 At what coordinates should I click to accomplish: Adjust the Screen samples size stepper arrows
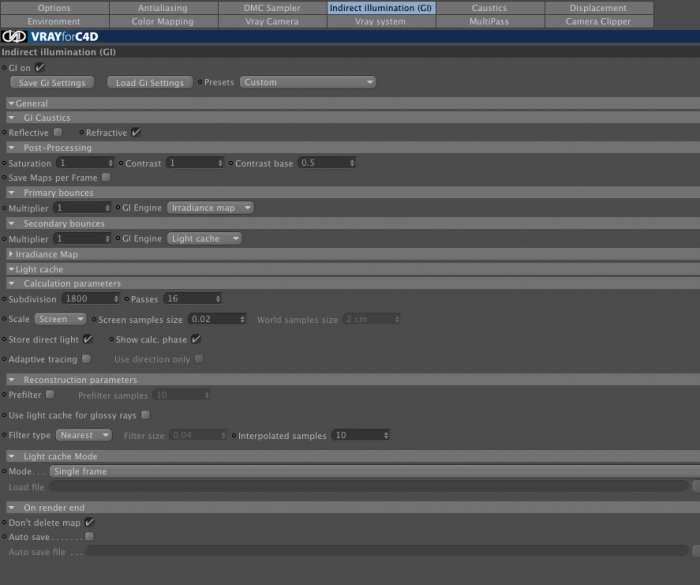[x=242, y=319]
